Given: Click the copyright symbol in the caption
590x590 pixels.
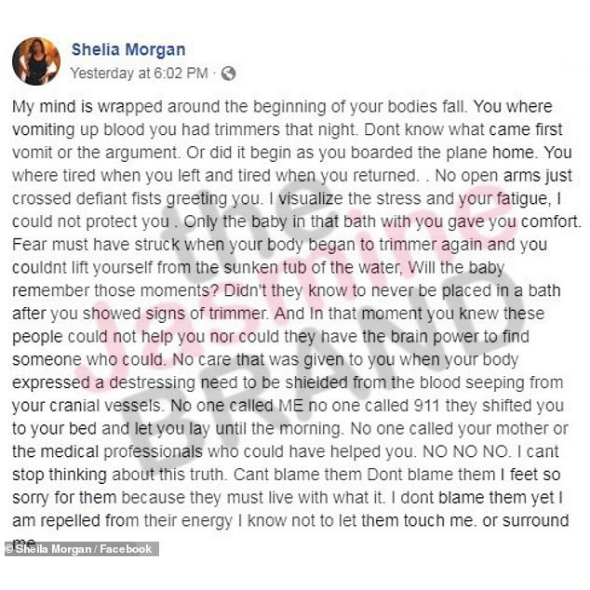Looking at the screenshot, I should (9, 549).
